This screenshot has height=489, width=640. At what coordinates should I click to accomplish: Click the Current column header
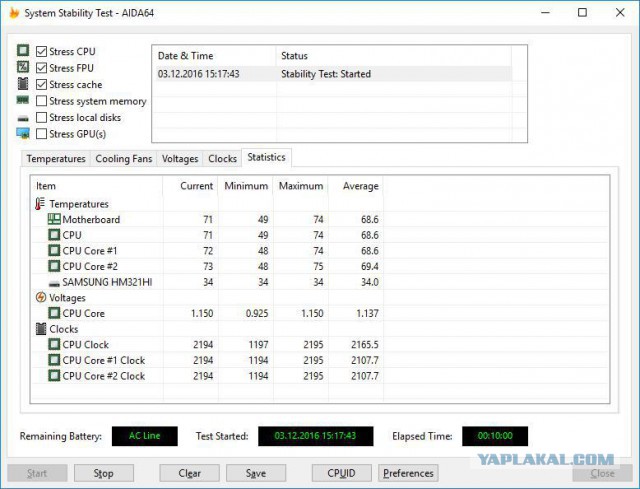(x=190, y=186)
